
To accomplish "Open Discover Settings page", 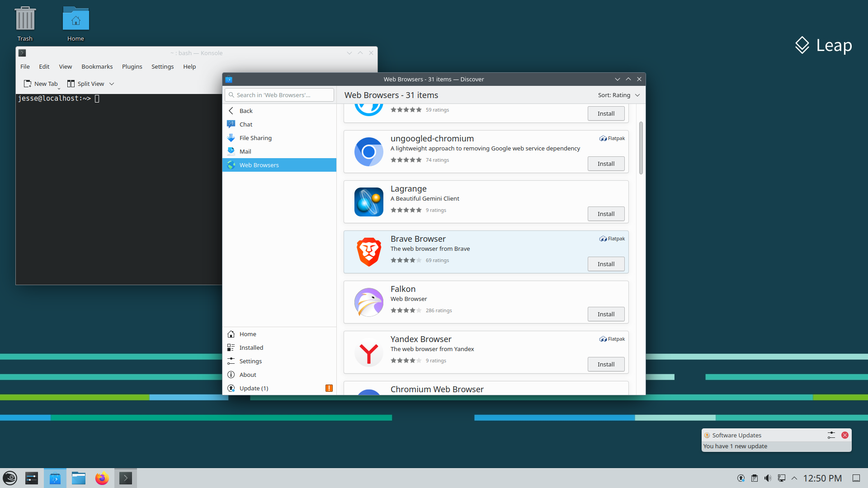I will click(279, 361).
